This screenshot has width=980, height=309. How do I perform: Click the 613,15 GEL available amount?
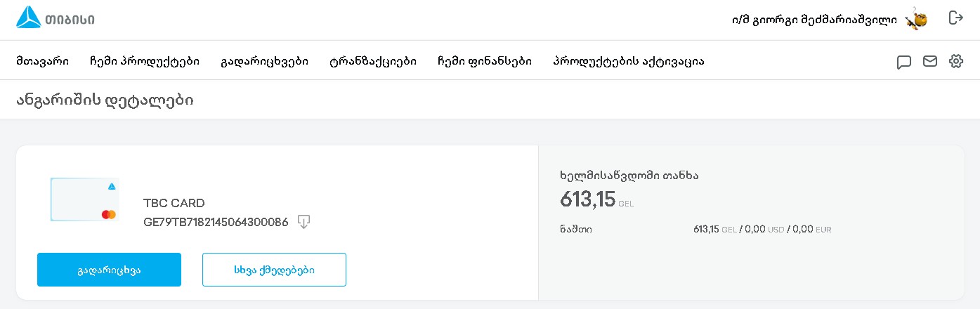pyautogui.click(x=588, y=200)
